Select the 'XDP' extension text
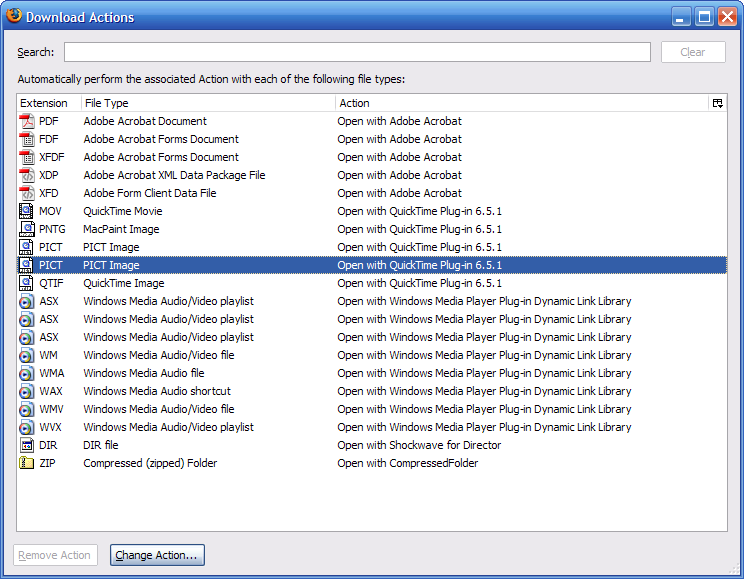The image size is (744, 579). pyautogui.click(x=49, y=175)
